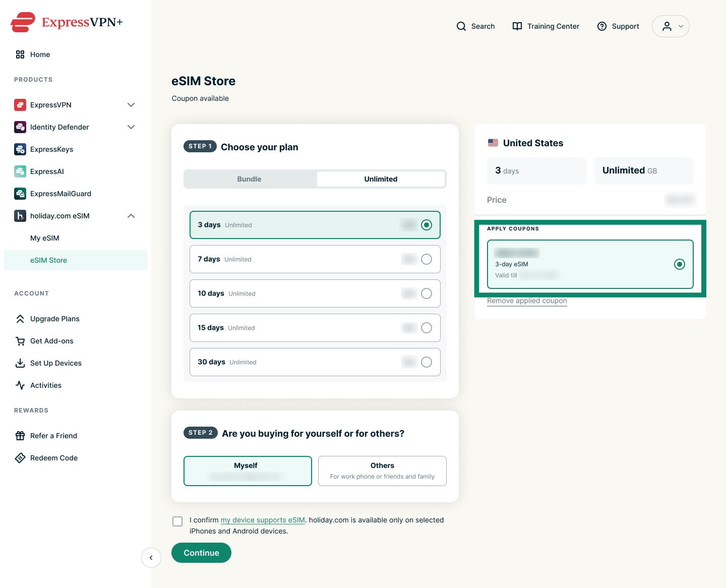Check the device supports eSIM confirmation box
This screenshot has height=588, width=726.
(x=177, y=521)
